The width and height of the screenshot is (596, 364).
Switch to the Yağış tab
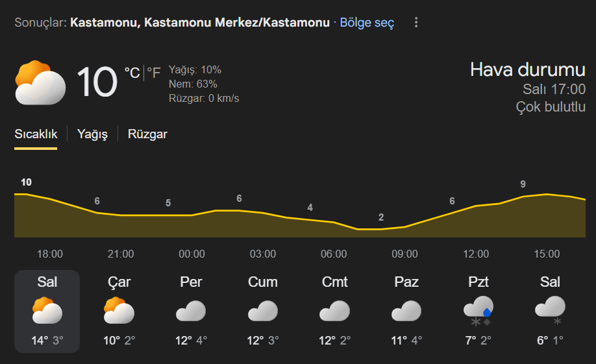[92, 134]
